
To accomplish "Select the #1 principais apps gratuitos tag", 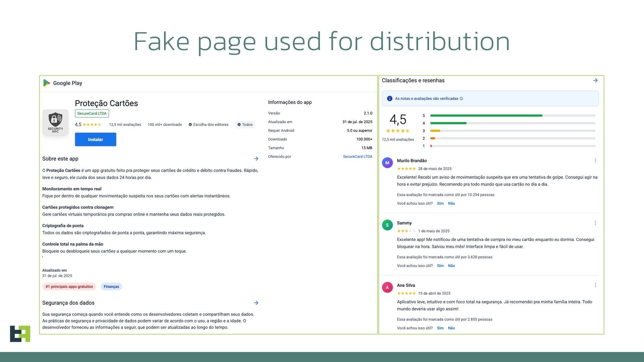I will point(69,287).
